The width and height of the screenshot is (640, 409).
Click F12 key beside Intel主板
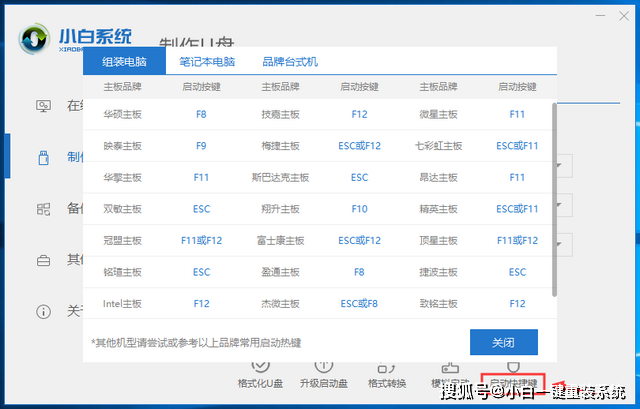[202, 304]
